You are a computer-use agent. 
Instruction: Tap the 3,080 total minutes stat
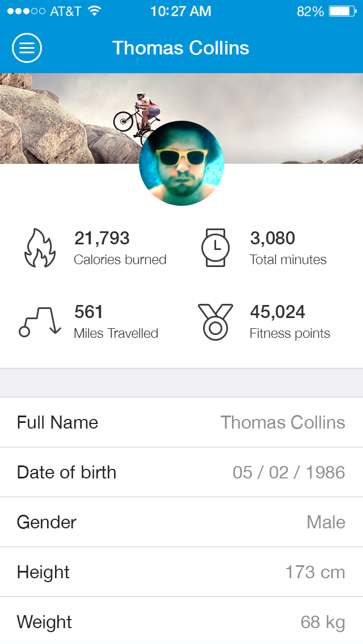[x=288, y=248]
